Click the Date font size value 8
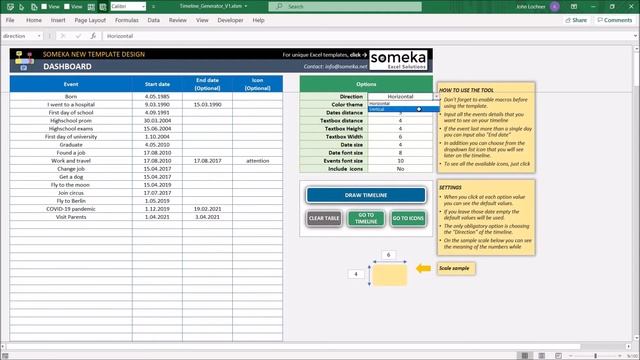 (x=400, y=153)
